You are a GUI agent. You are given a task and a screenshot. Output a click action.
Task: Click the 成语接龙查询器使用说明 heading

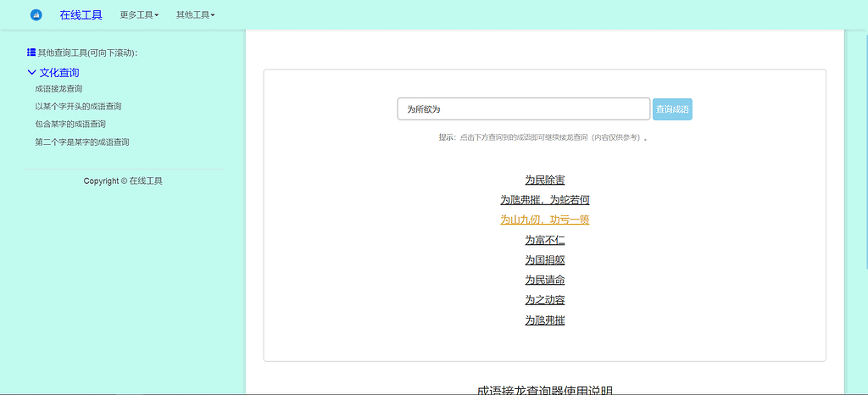pos(545,391)
